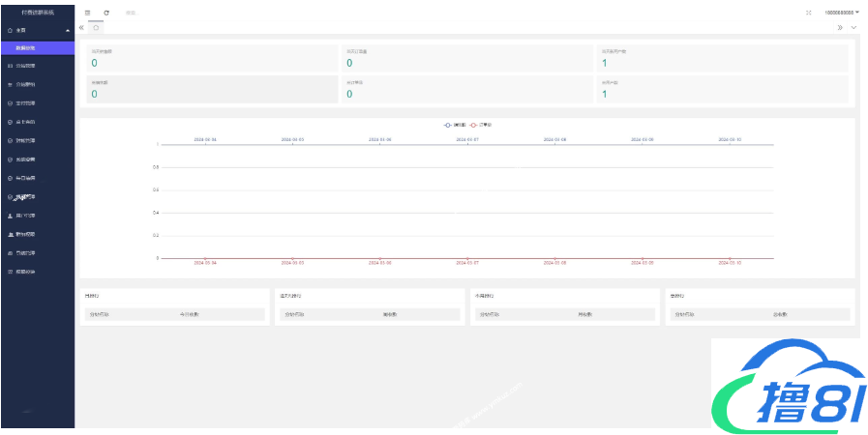This screenshot has width=868, height=435.
Task: Click the fullscreen icon near the account name
Action: (x=808, y=13)
